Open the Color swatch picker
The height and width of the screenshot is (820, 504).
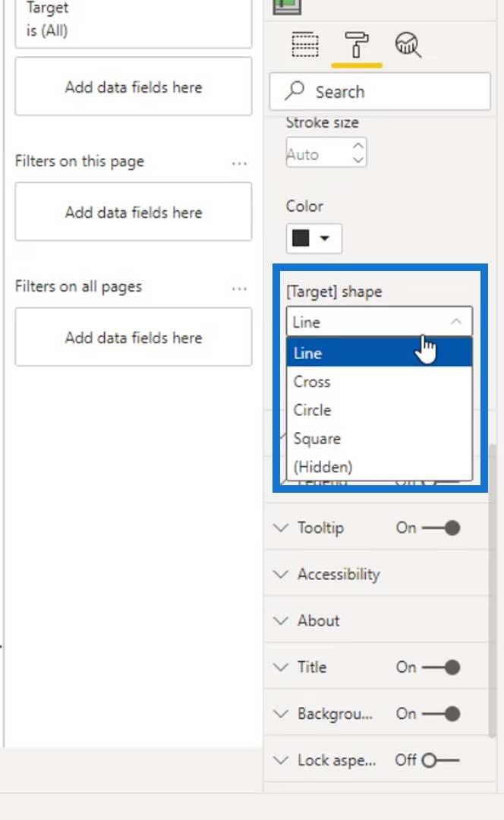point(313,238)
